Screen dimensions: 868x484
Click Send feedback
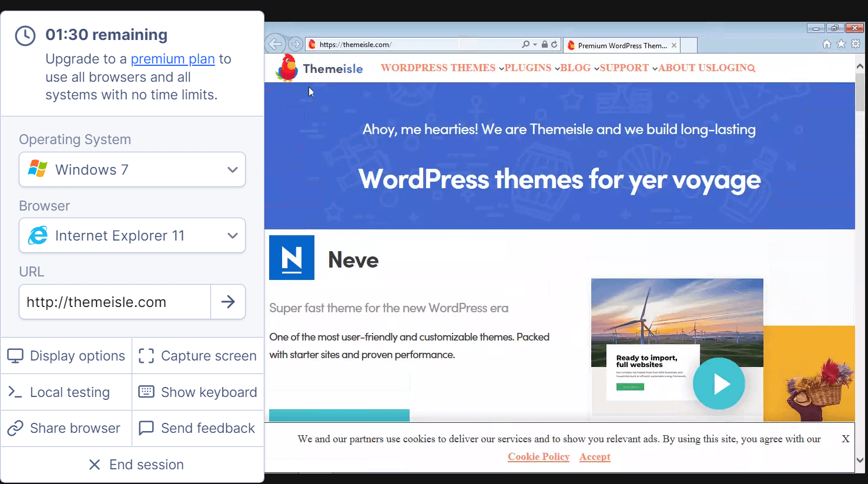(198, 428)
